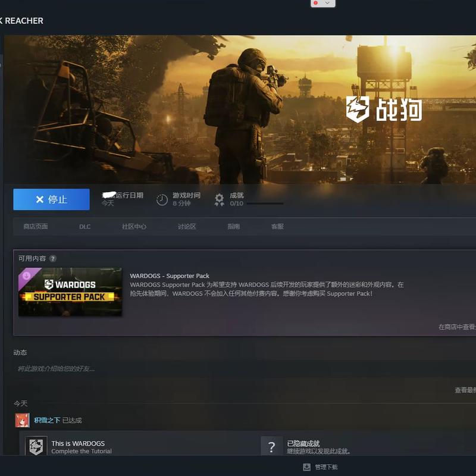
Task: Click the achievements gear icon
Action: click(219, 200)
